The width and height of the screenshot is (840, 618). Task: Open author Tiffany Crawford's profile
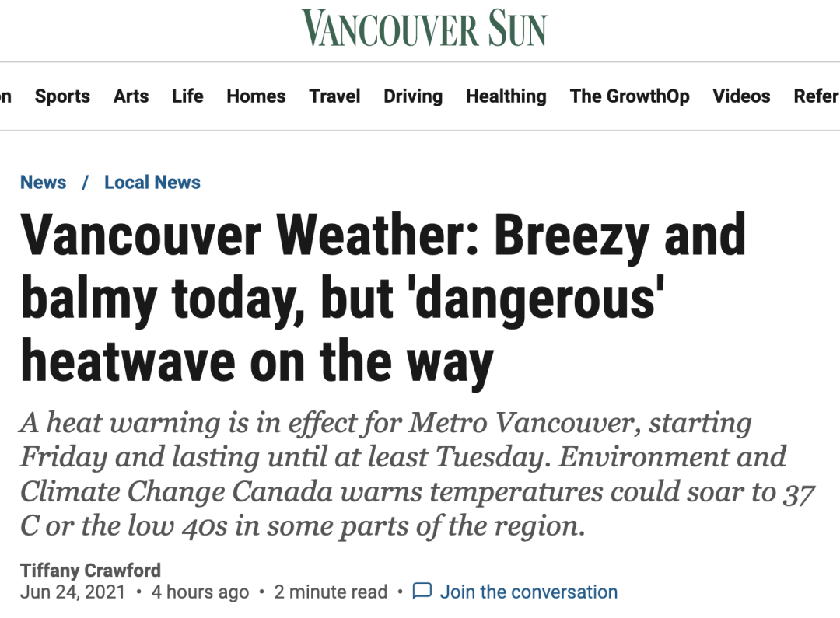click(90, 570)
